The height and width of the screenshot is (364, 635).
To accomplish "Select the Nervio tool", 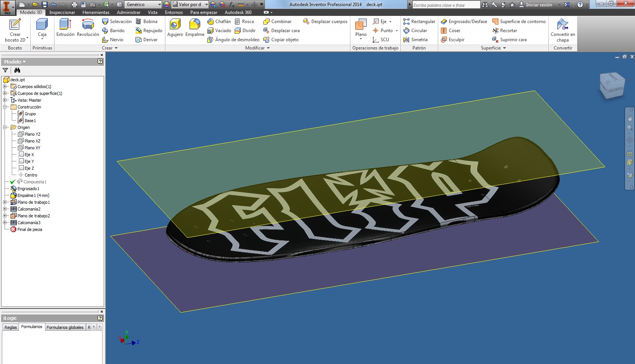I will click(x=113, y=40).
